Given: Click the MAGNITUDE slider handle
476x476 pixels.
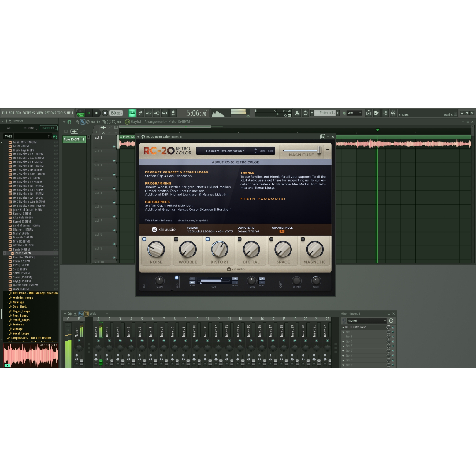Looking at the screenshot, I should (x=319, y=150).
